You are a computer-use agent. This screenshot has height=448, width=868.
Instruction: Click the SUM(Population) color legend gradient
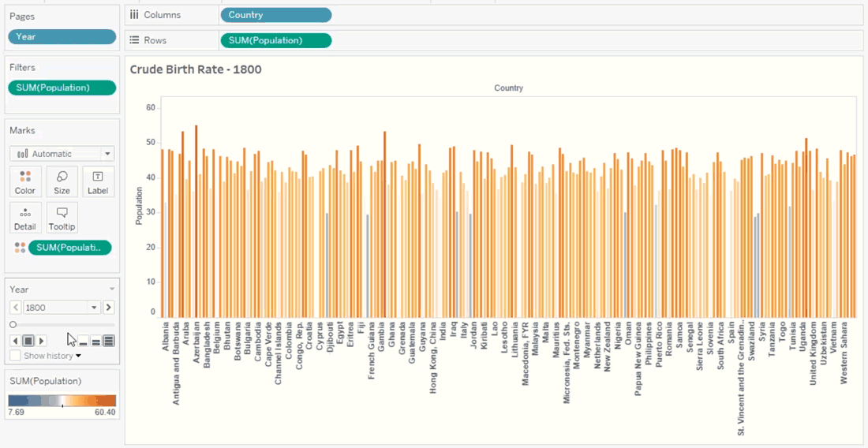tap(62, 401)
